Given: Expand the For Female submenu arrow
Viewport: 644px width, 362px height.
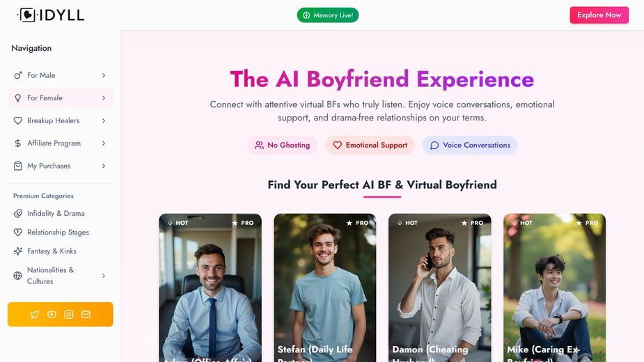Looking at the screenshot, I should pyautogui.click(x=104, y=97).
